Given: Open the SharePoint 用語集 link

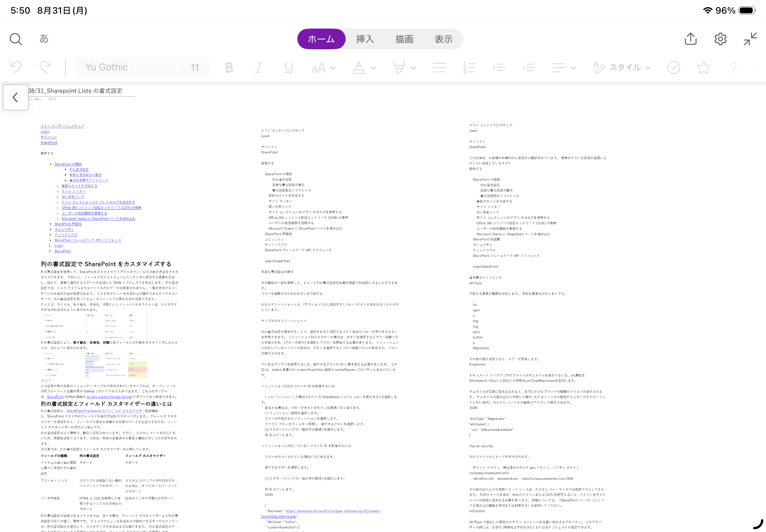Looking at the screenshot, I should tap(68, 224).
